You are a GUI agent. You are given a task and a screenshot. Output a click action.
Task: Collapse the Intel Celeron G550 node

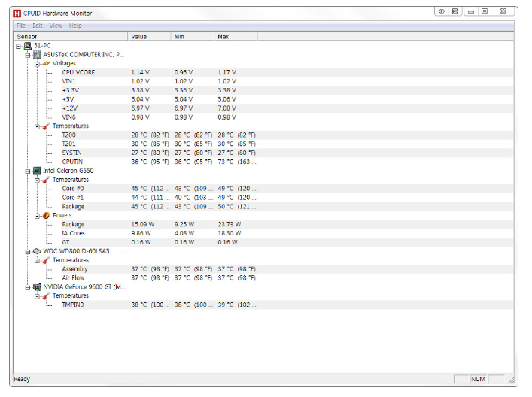[28, 171]
